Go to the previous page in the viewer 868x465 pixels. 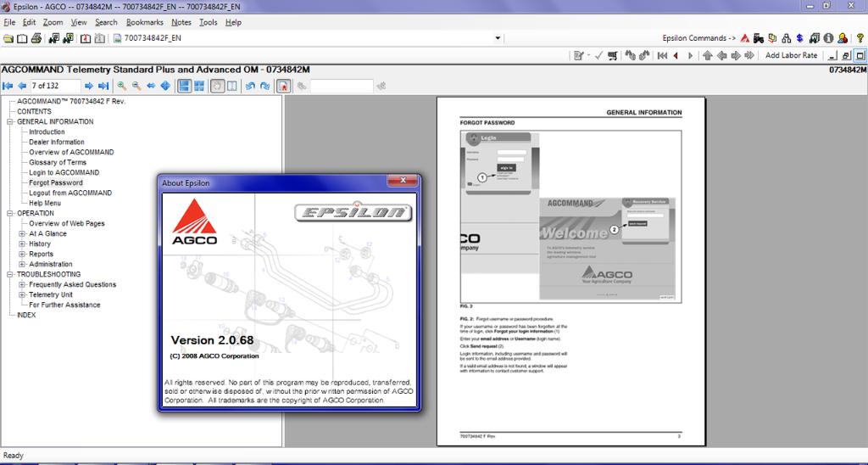tap(22, 86)
